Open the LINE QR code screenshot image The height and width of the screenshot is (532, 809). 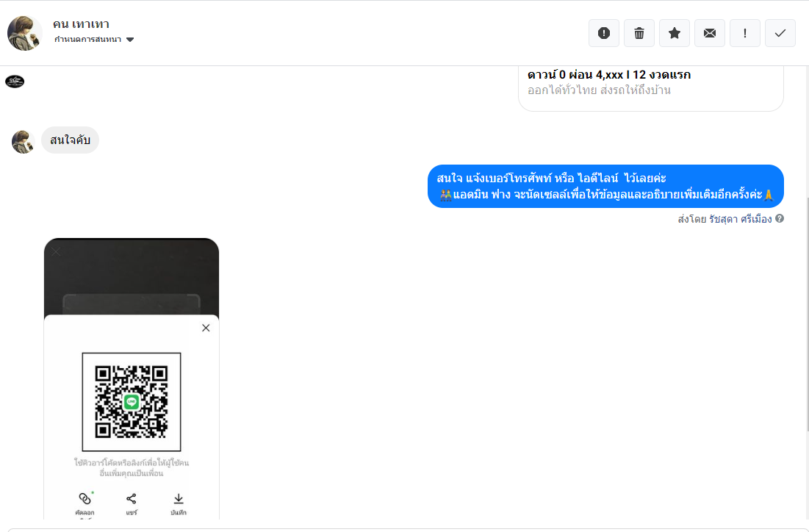pos(132,378)
